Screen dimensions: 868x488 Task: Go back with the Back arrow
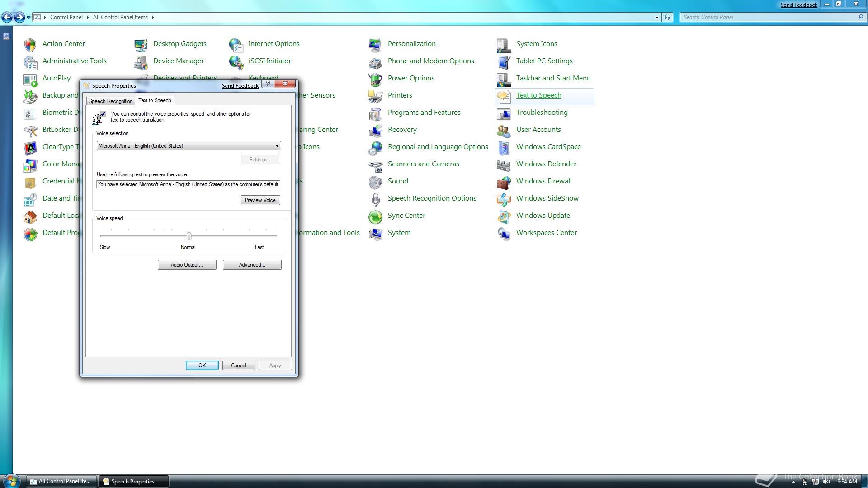pos(7,17)
